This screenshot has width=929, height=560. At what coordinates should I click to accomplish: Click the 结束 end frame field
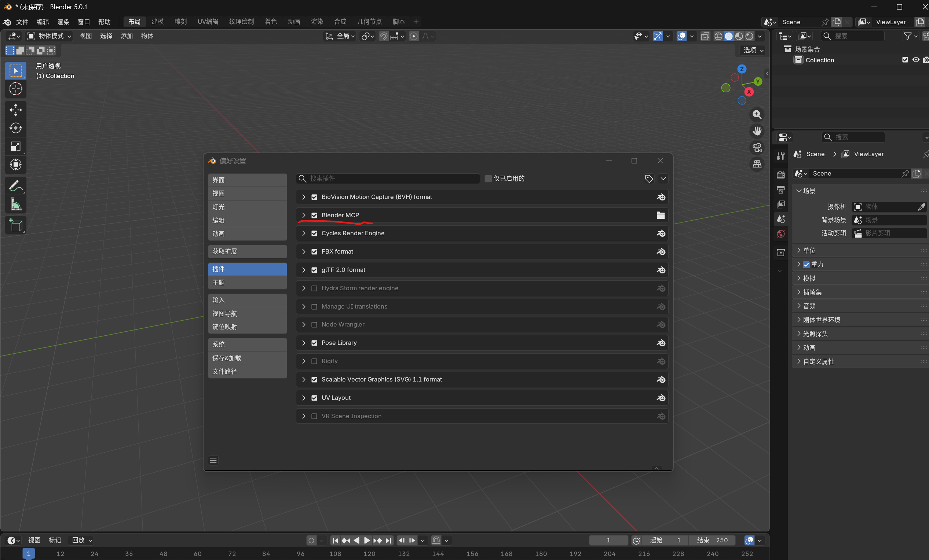coord(712,540)
